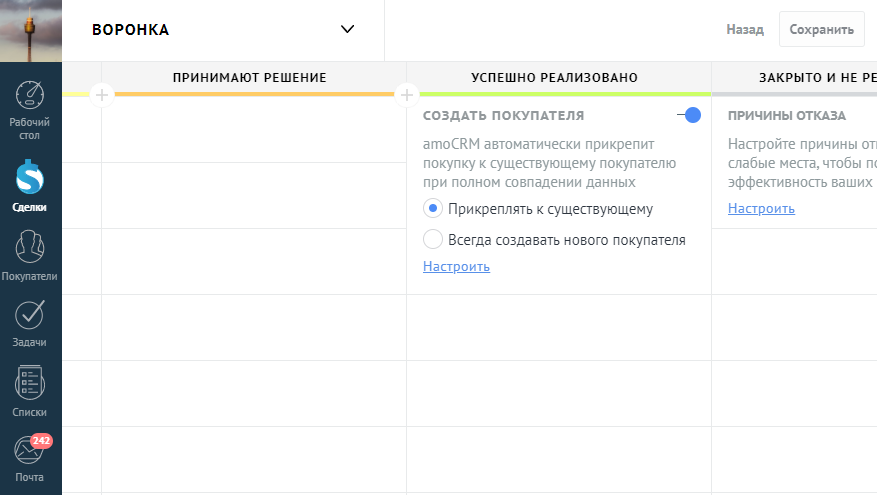Click plus icon before Принимают решение stage
Screen dimensions: 877x495
[102, 95]
